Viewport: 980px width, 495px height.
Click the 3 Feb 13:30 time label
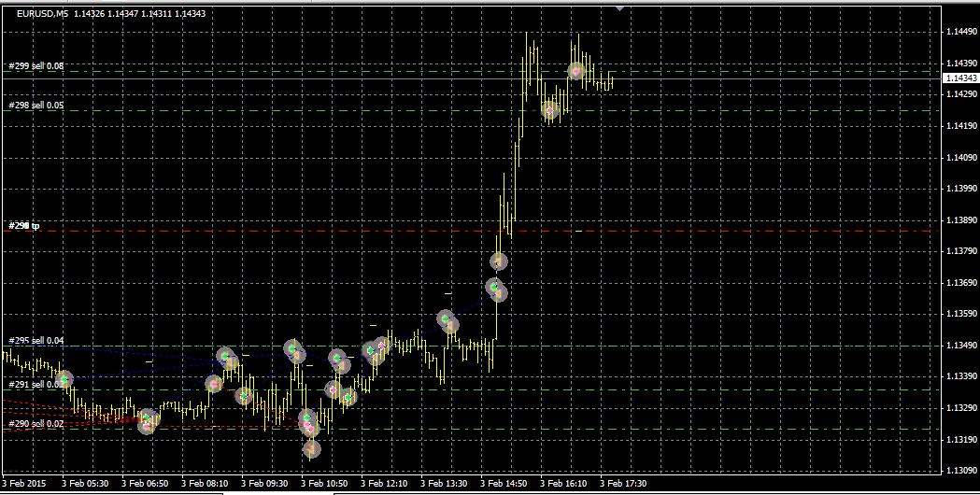(x=444, y=483)
